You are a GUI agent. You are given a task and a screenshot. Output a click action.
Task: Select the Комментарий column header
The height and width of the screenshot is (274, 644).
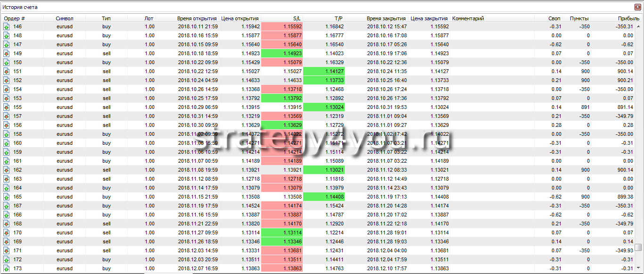tap(468, 18)
